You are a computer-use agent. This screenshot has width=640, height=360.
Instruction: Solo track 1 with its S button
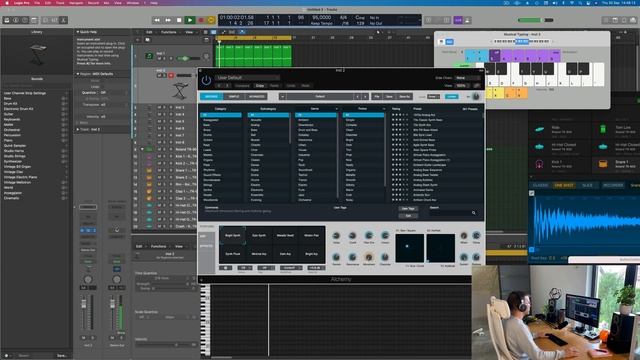(x=165, y=58)
